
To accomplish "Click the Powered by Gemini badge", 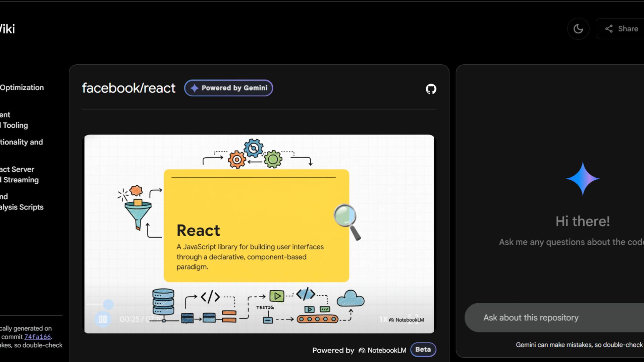I will click(228, 88).
